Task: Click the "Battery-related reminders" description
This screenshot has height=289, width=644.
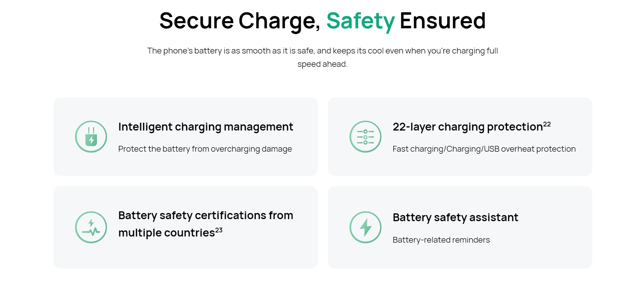Action: click(441, 240)
